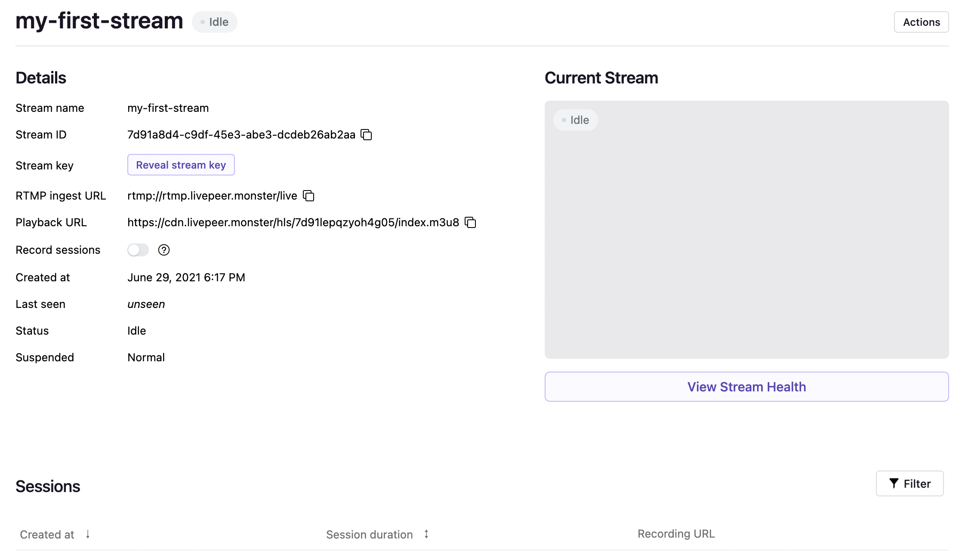The image size is (962, 560).
Task: Click the Session duration column header
Action: click(369, 534)
